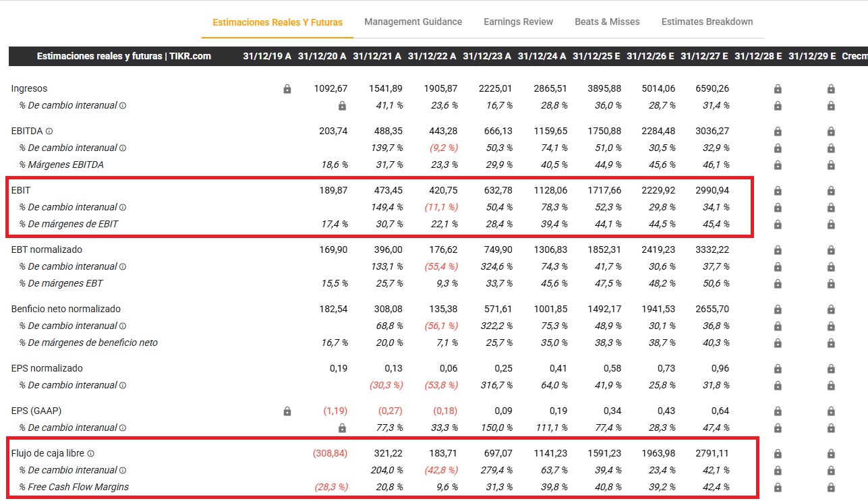This screenshot has height=501, width=868.
Task: Open the Earnings Review tab
Action: pos(518,22)
